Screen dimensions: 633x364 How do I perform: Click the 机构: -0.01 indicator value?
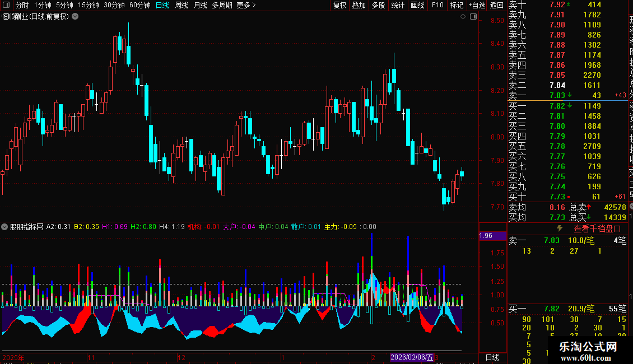tap(203, 227)
